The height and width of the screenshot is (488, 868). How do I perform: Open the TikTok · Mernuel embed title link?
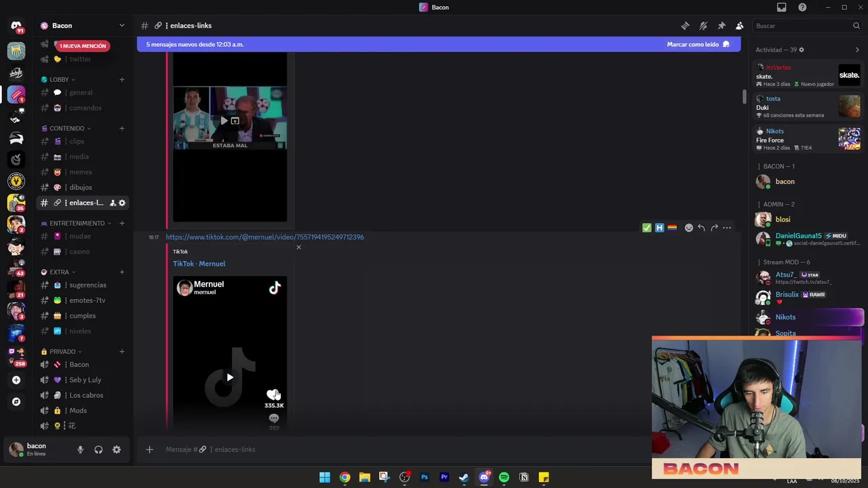(199, 264)
